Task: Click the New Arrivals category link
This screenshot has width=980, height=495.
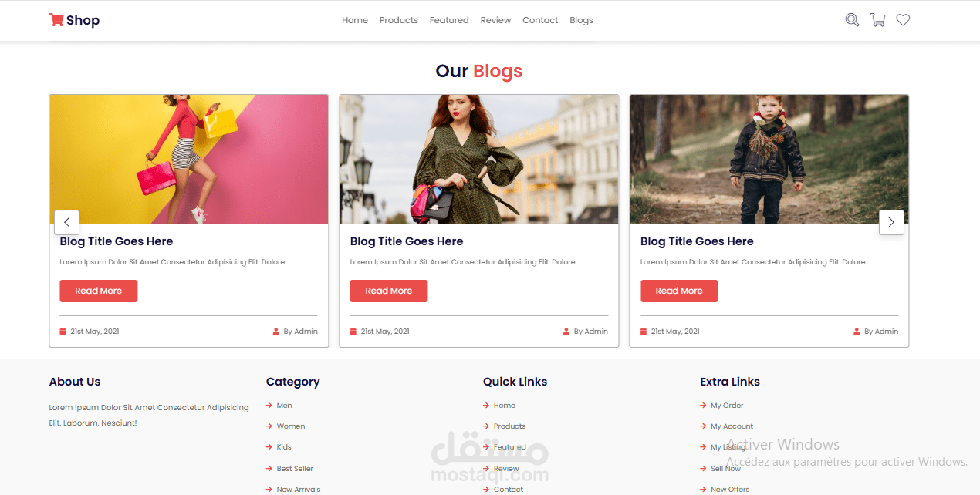Action: tap(293, 490)
